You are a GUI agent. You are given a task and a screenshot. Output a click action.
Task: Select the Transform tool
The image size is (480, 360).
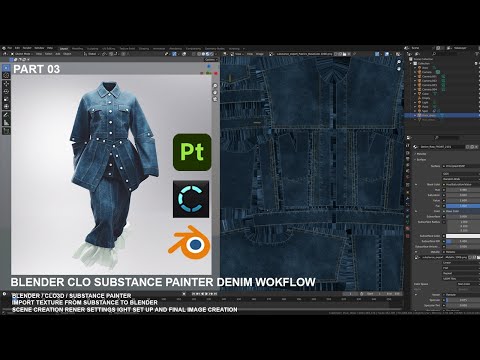click(6, 107)
